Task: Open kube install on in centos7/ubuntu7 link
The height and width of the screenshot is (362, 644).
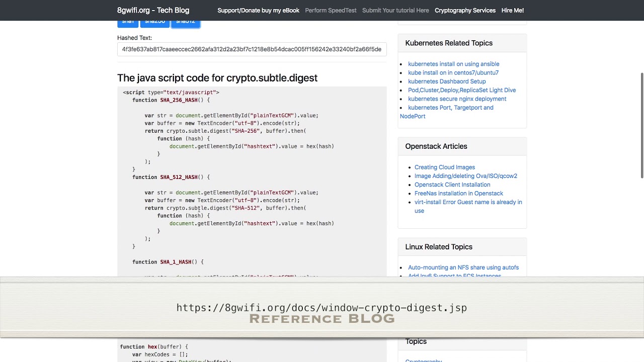Action: click(x=453, y=72)
